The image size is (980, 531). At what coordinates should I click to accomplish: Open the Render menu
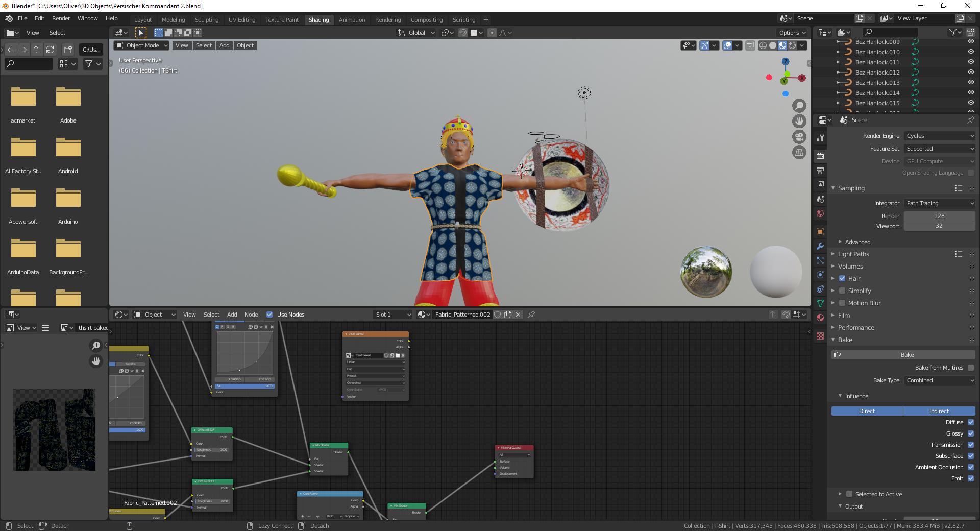(61, 18)
